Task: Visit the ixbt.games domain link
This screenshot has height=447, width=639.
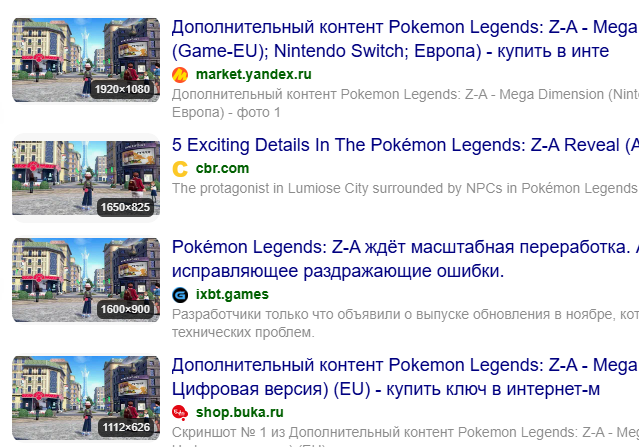Action: 232,295
